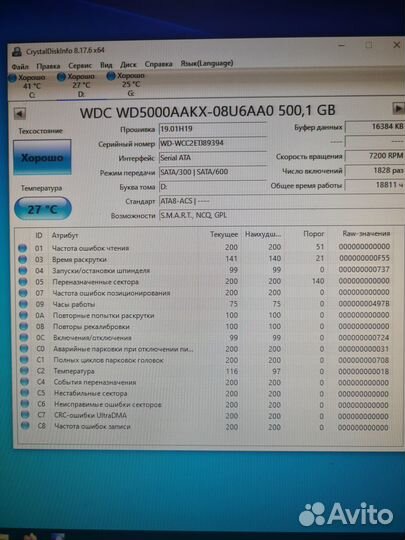This screenshot has width=405, height=540.
Task: Click the Стандарт field ATA8-ACS
Action: pos(281,201)
